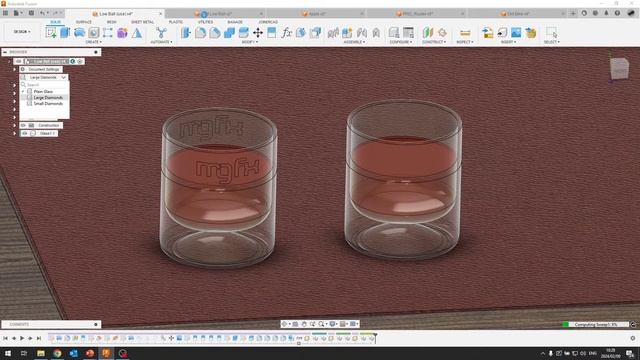Viewport: 640px width, 360px height.
Task: Switch to the Sheet Metal ribbon tab
Action: 142,22
